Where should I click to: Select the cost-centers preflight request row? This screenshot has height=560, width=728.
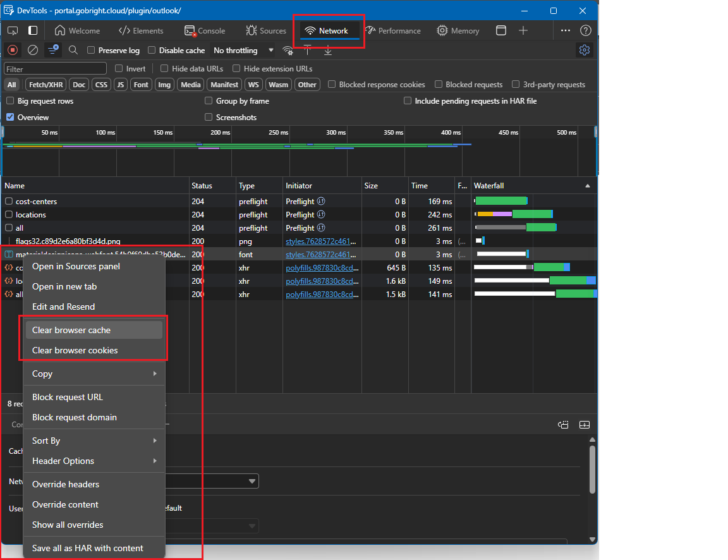click(x=299, y=201)
